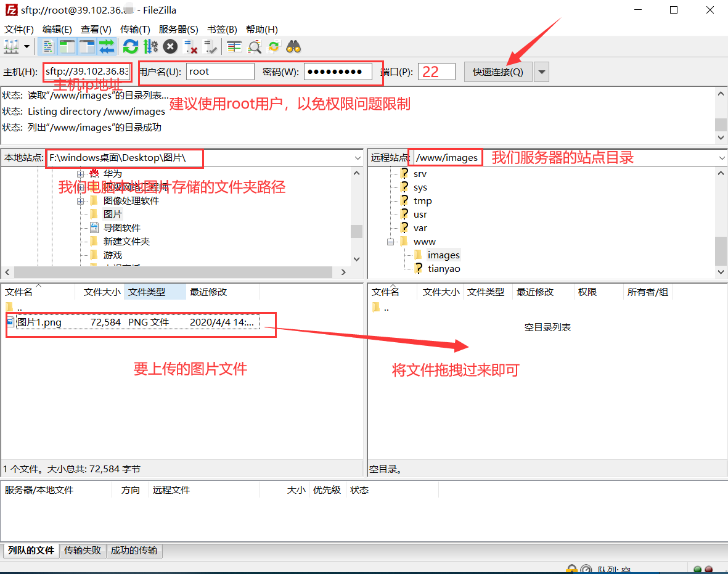The width and height of the screenshot is (728, 574).
Task: Open the quick connect history dropdown
Action: (x=541, y=72)
